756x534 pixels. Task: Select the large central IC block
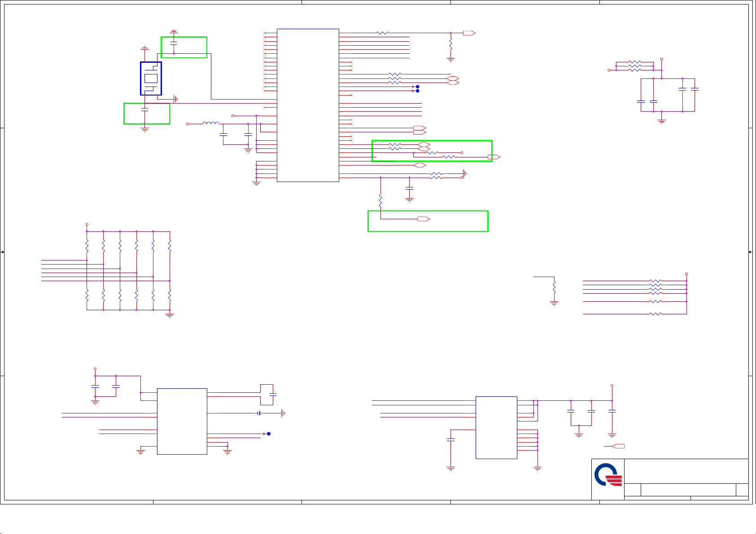pos(308,105)
